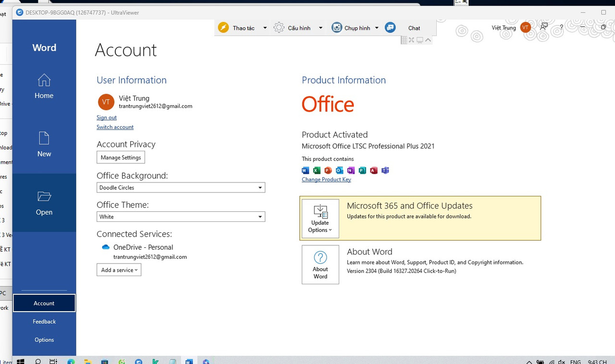This screenshot has height=364, width=615.
Task: Click the Publisher product icon
Action: click(x=362, y=170)
